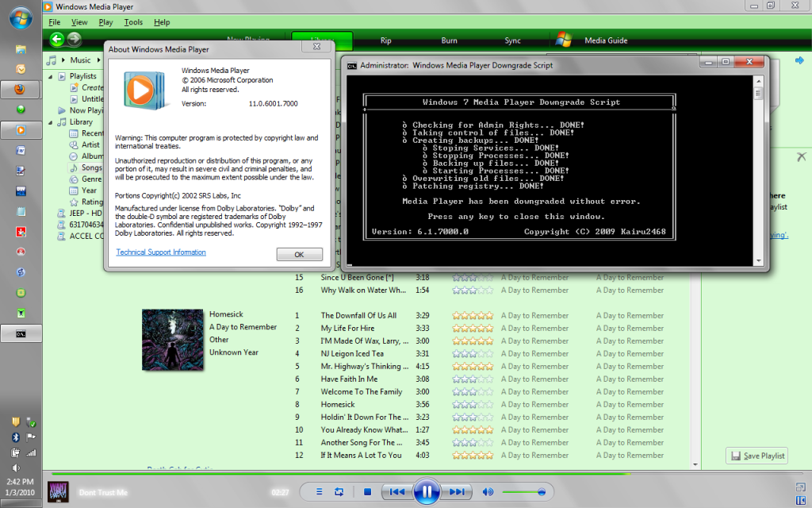
Task: Skip to the previous track
Action: [x=397, y=492]
